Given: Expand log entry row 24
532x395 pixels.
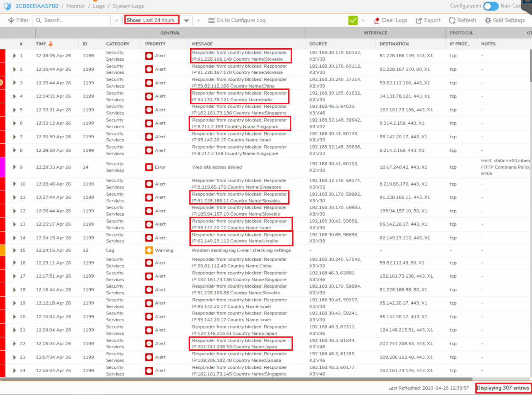Looking at the screenshot, I should [x=15, y=371].
